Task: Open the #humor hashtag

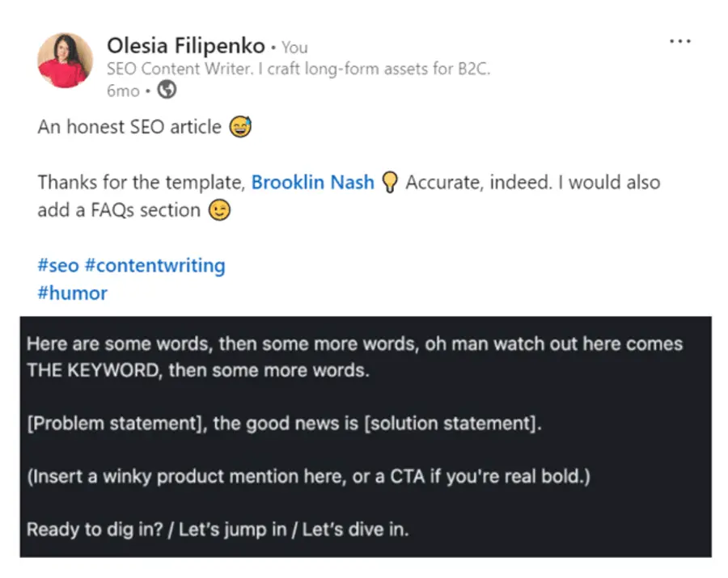Action: tap(72, 293)
